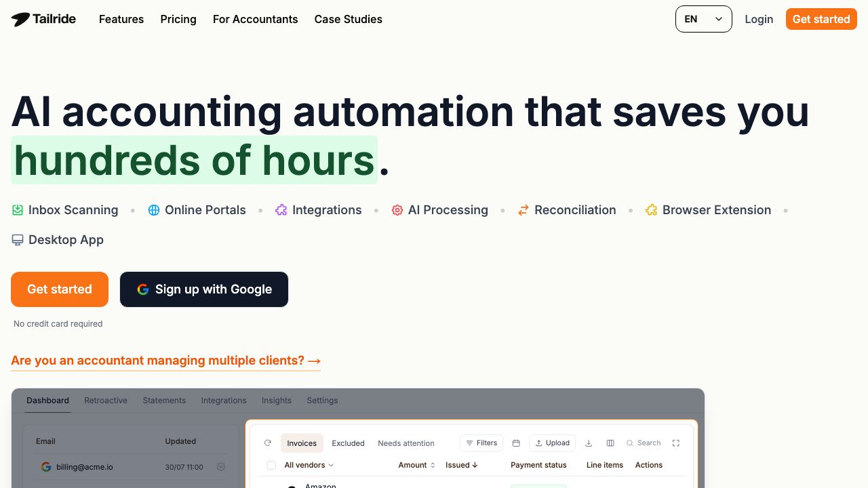Switch to the Statements tab
The width and height of the screenshot is (868, 488).
coord(164,401)
